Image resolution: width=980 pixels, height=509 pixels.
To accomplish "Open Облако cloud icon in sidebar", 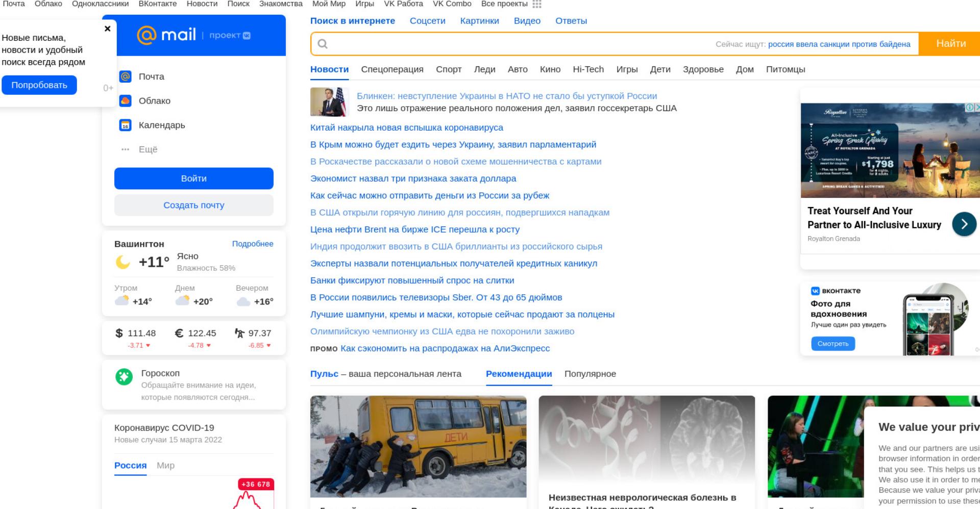I will click(x=125, y=100).
